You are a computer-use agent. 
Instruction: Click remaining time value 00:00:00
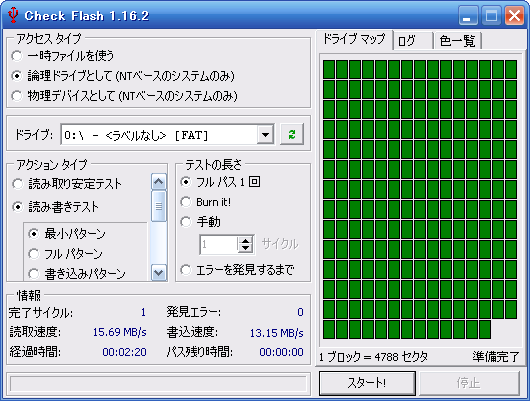281,352
